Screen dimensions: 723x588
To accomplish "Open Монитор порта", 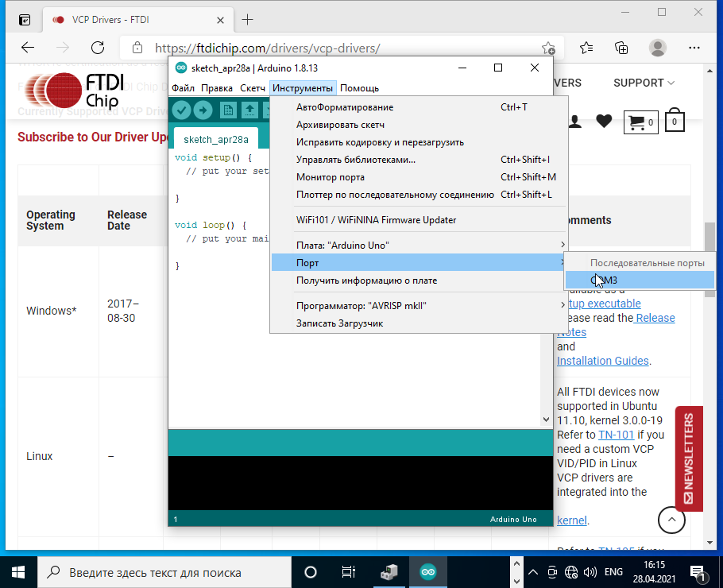I will coord(419,177).
